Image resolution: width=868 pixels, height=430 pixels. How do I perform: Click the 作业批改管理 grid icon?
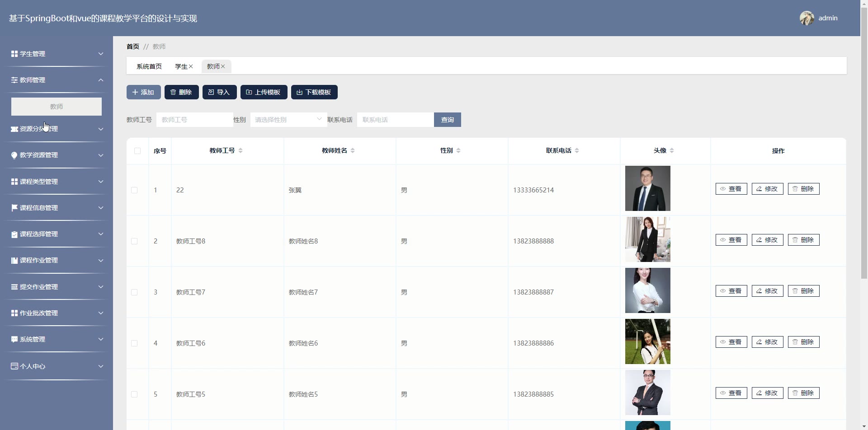(14, 313)
